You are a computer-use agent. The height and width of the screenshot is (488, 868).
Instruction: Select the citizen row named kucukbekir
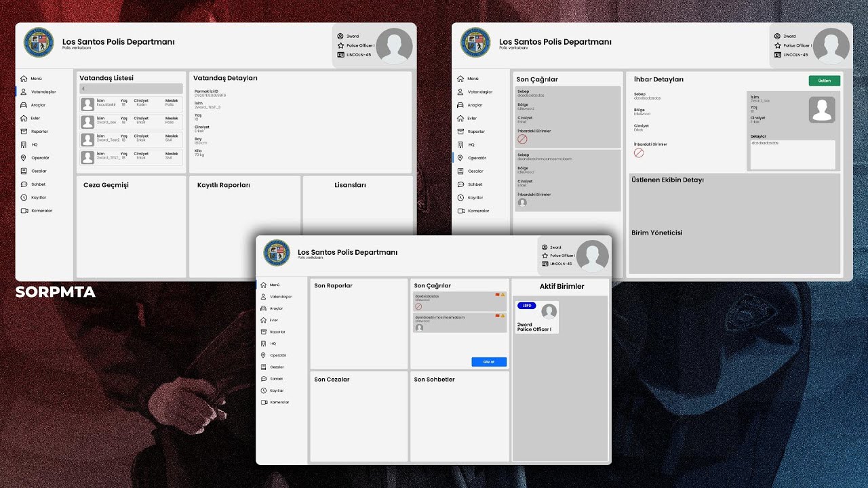click(x=131, y=104)
